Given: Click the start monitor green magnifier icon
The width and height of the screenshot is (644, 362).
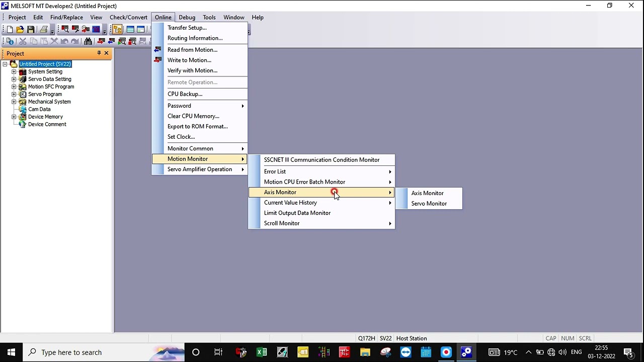Looking at the screenshot, I should [122, 41].
